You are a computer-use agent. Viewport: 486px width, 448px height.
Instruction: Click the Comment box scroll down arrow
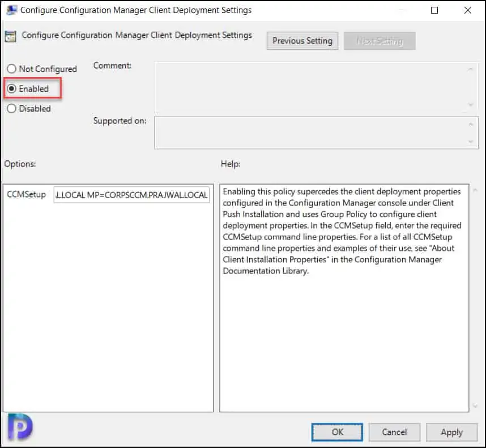[x=470, y=105]
